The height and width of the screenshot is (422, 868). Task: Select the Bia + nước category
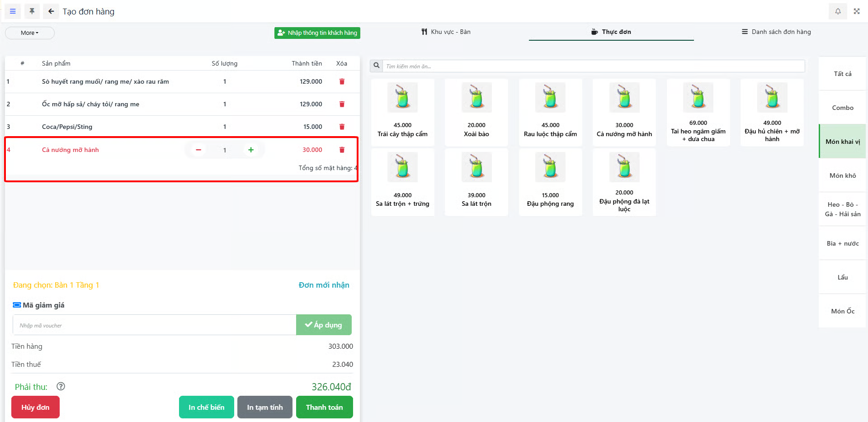click(842, 243)
